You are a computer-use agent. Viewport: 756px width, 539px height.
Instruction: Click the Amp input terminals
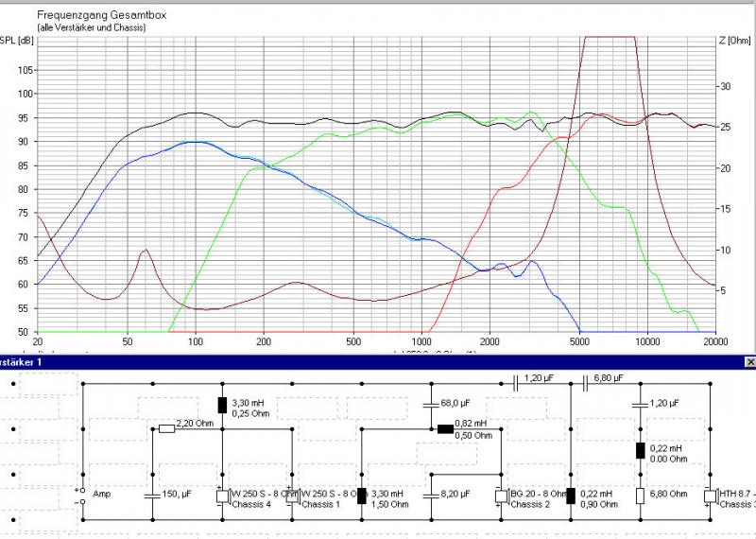[x=81, y=496]
